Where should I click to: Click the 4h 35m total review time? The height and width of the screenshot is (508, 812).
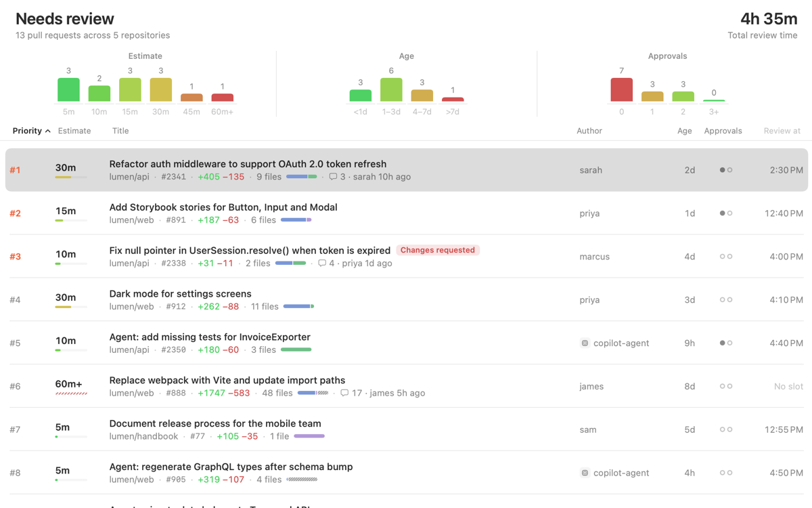(x=769, y=19)
